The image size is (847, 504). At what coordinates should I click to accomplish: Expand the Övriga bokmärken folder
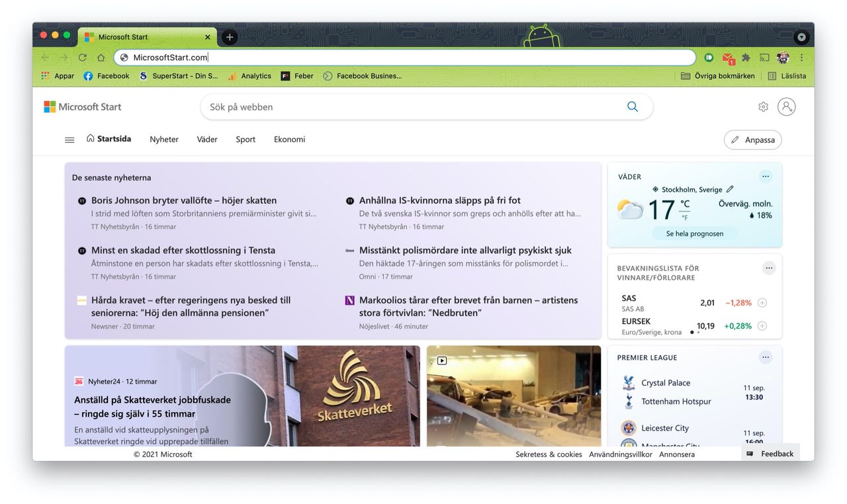[x=718, y=76]
